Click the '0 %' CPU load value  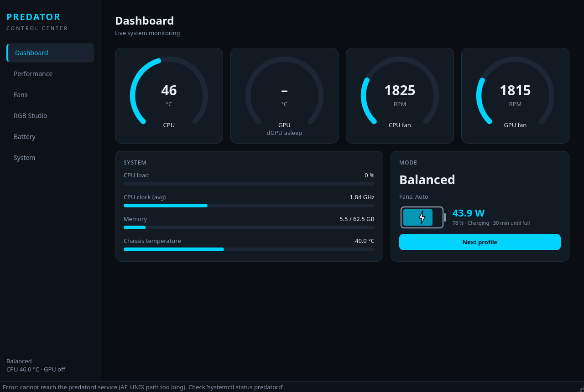click(370, 175)
